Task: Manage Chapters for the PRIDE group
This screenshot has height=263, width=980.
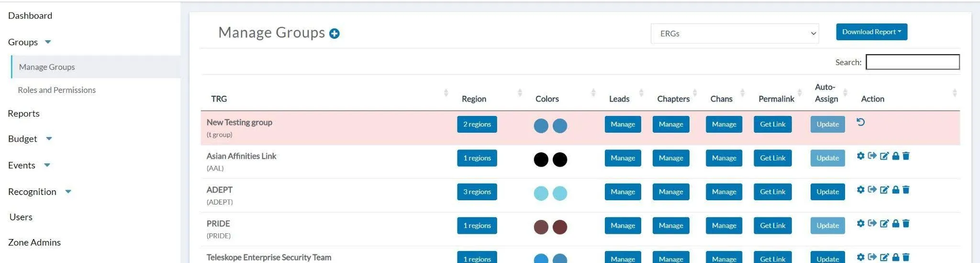Action: point(671,226)
